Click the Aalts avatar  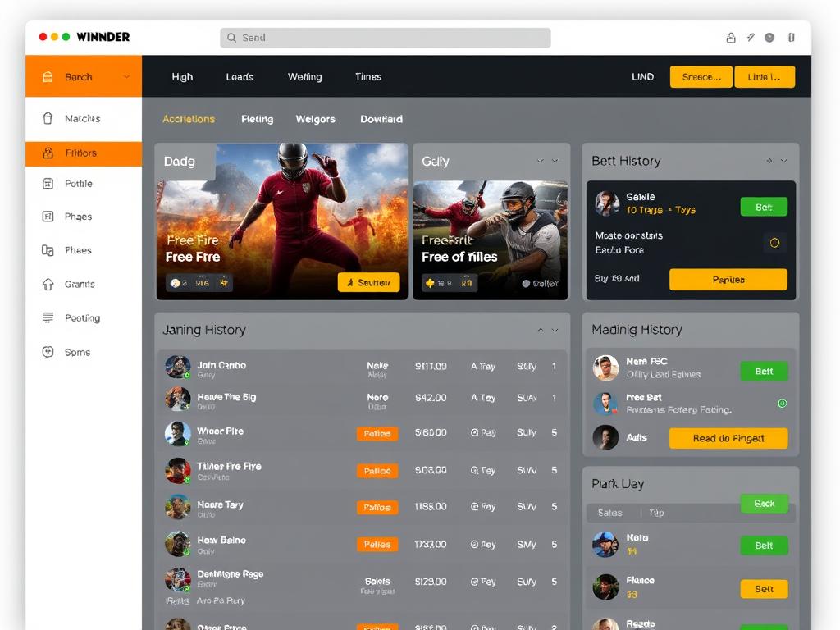(606, 438)
